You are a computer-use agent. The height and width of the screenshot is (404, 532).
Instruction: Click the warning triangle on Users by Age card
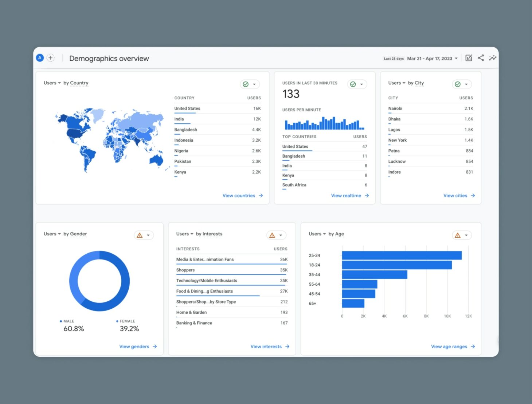tap(458, 235)
